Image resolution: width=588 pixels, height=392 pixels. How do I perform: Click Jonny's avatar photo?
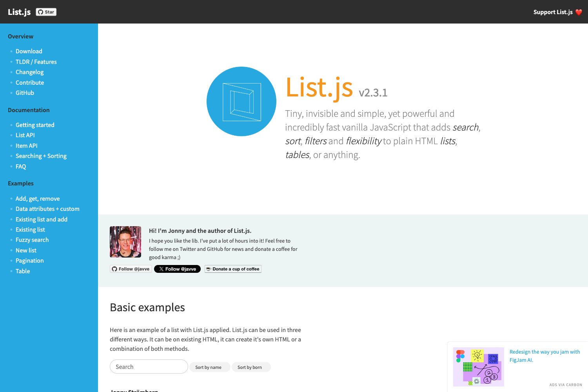coord(125,241)
